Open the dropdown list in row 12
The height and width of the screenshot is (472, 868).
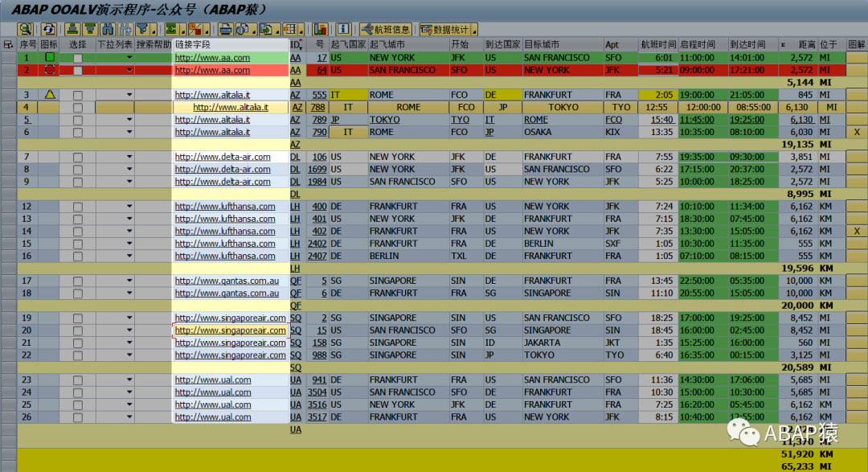(129, 206)
